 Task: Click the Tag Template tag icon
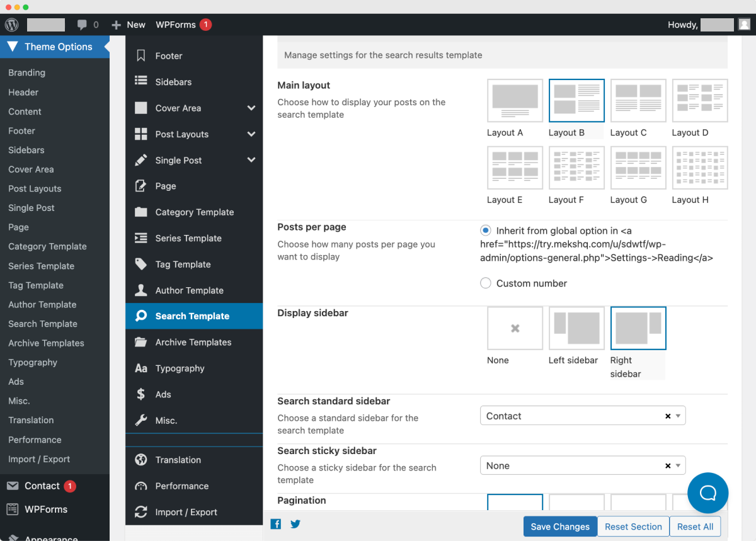tap(141, 264)
